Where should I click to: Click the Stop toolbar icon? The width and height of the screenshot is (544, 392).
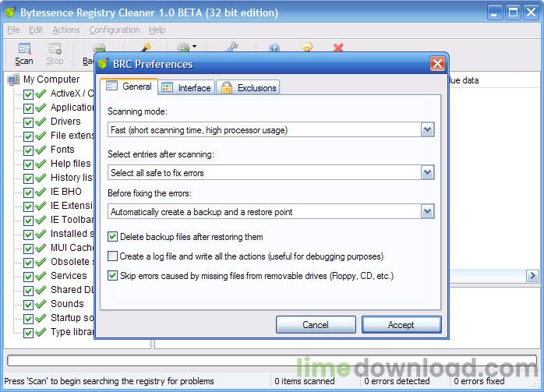coord(55,49)
